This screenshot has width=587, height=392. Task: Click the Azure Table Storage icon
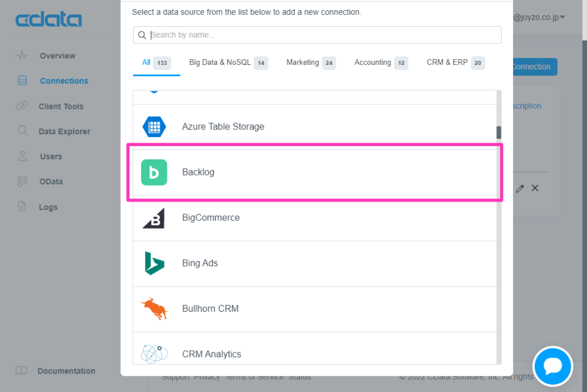click(x=154, y=127)
